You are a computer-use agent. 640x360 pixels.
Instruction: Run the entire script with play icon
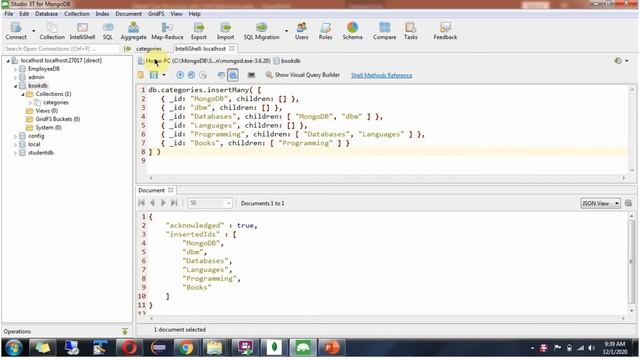click(180, 75)
